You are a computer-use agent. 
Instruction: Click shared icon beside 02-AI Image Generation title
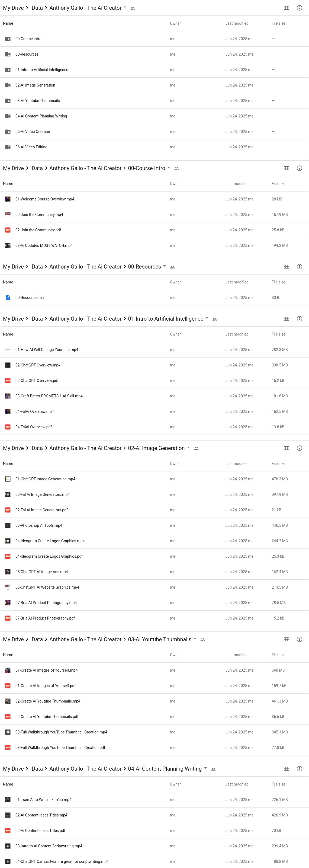click(196, 448)
